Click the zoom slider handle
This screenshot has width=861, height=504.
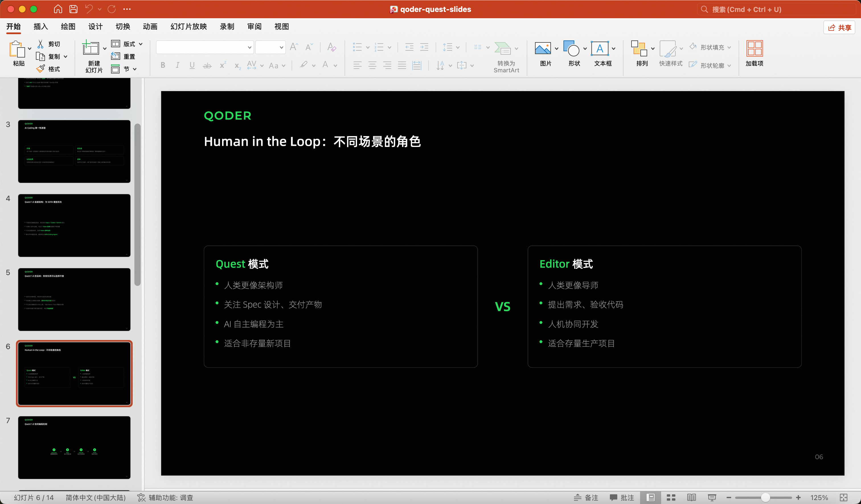pyautogui.click(x=765, y=497)
